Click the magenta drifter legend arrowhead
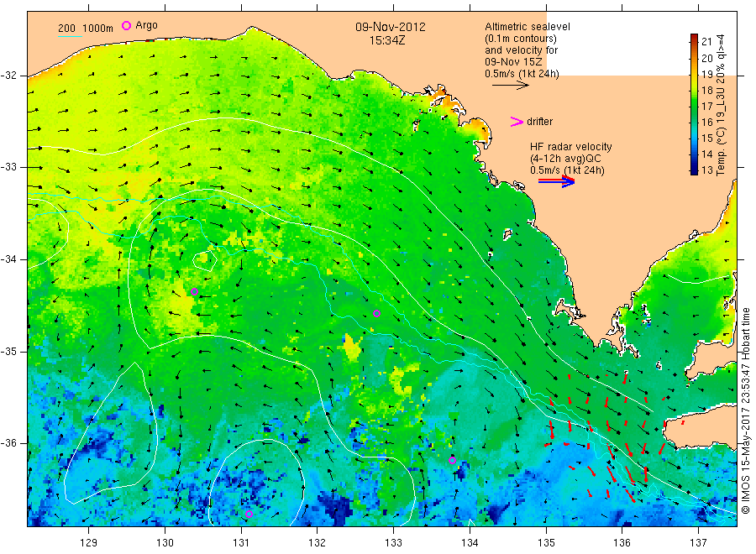The width and height of the screenshot is (756, 554). point(517,122)
